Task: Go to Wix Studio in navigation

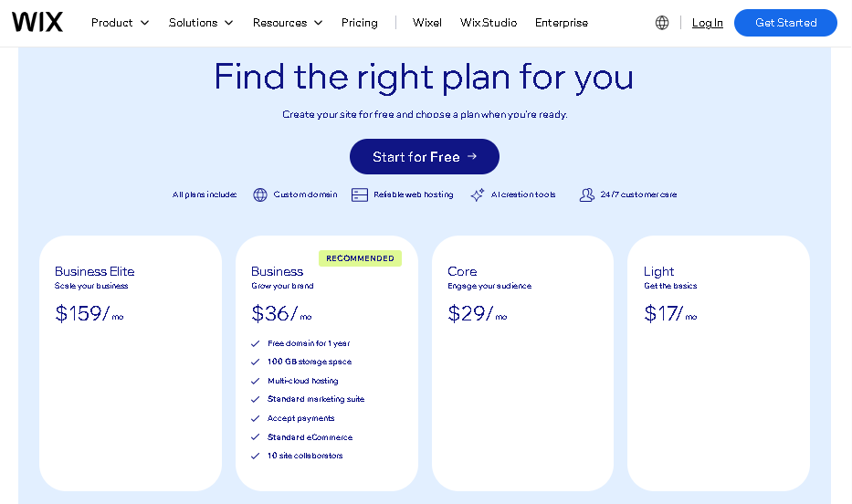Action: (x=489, y=23)
